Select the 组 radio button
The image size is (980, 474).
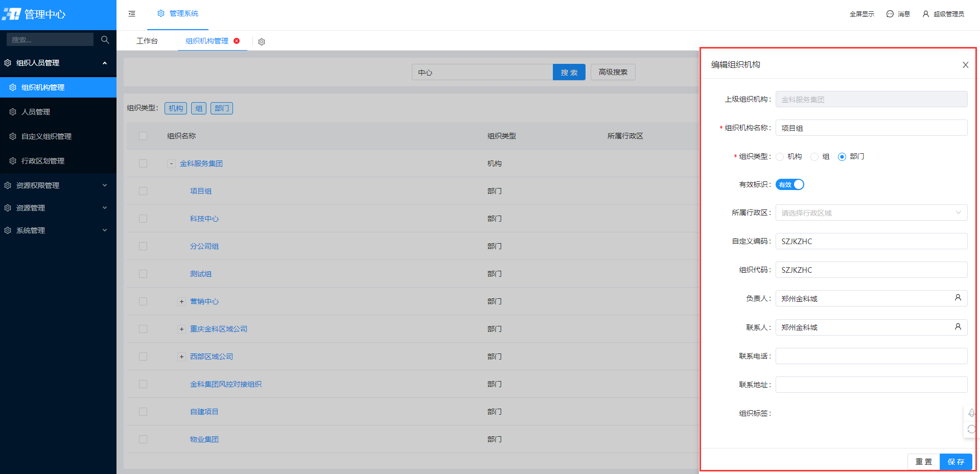[x=814, y=157]
